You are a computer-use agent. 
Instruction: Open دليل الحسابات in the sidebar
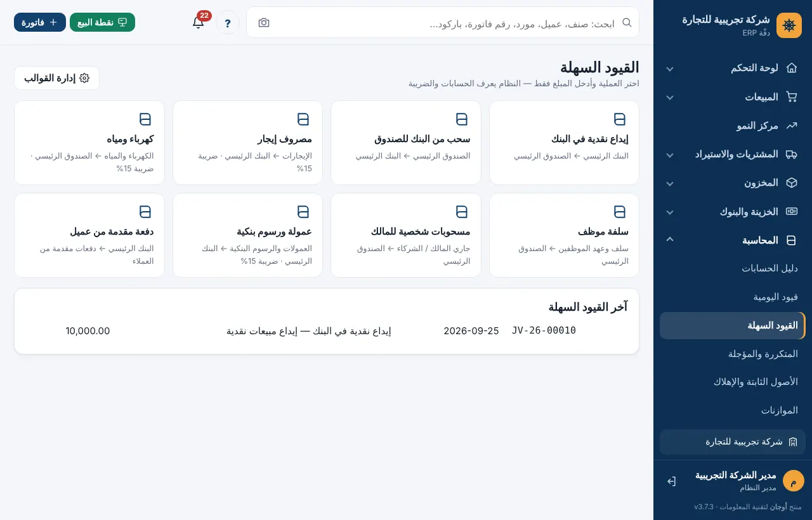point(733,268)
